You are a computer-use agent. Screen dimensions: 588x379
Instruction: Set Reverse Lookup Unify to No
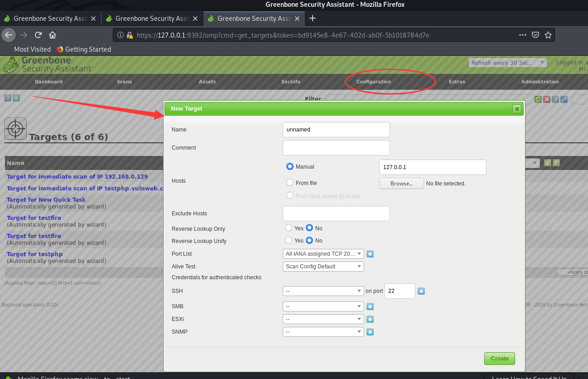[309, 240]
